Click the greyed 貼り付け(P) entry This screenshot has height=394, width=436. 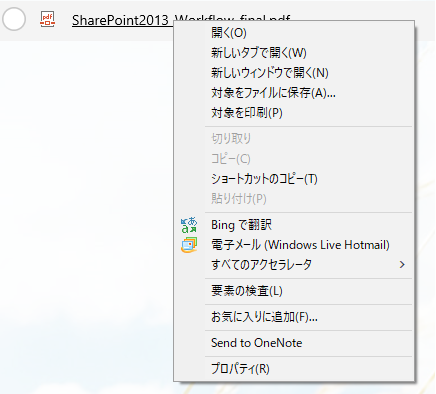click(x=293, y=199)
